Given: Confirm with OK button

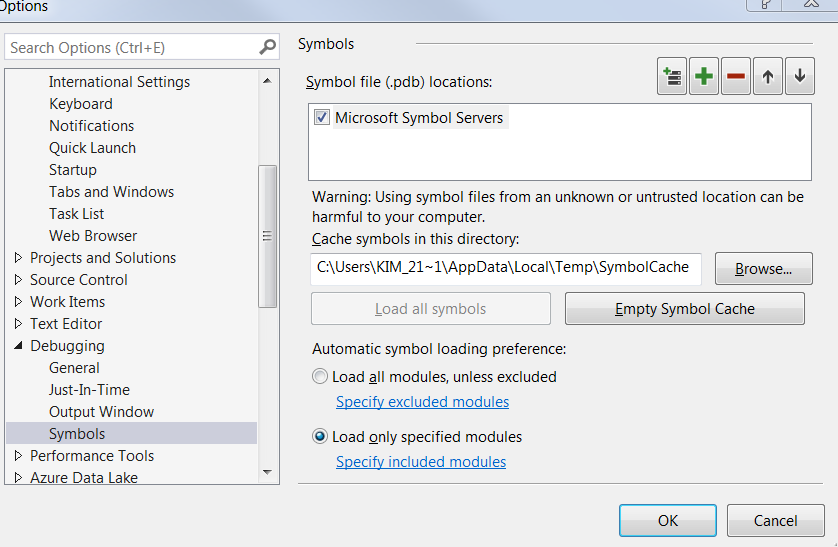Looking at the screenshot, I should coord(668,520).
